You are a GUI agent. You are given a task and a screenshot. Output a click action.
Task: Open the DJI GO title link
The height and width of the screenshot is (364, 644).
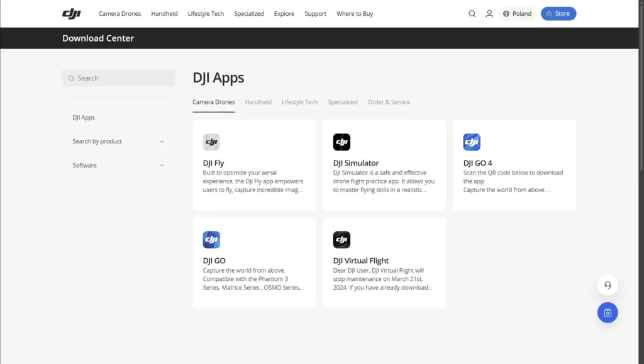(x=214, y=261)
